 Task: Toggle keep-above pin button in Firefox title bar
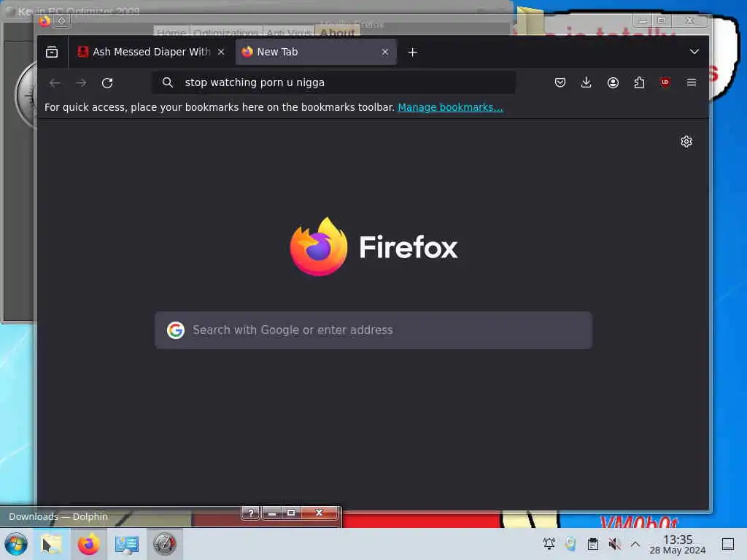pyautogui.click(x=62, y=21)
